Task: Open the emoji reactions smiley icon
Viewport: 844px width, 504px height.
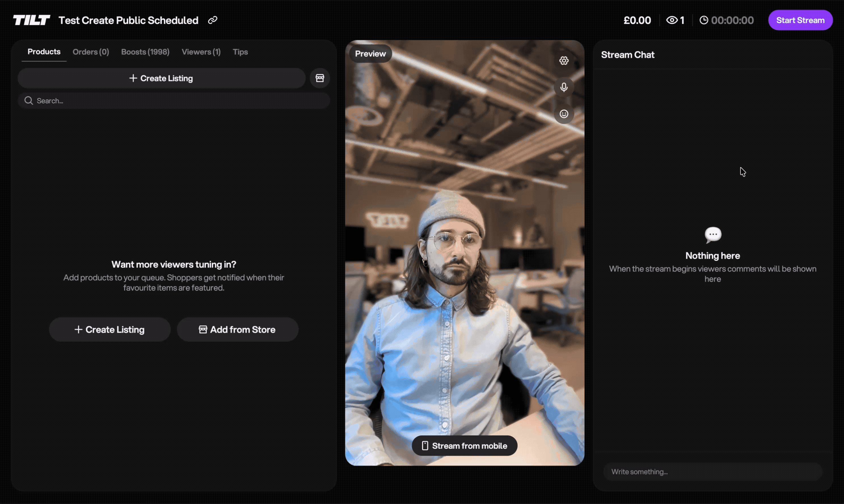Action: point(564,114)
